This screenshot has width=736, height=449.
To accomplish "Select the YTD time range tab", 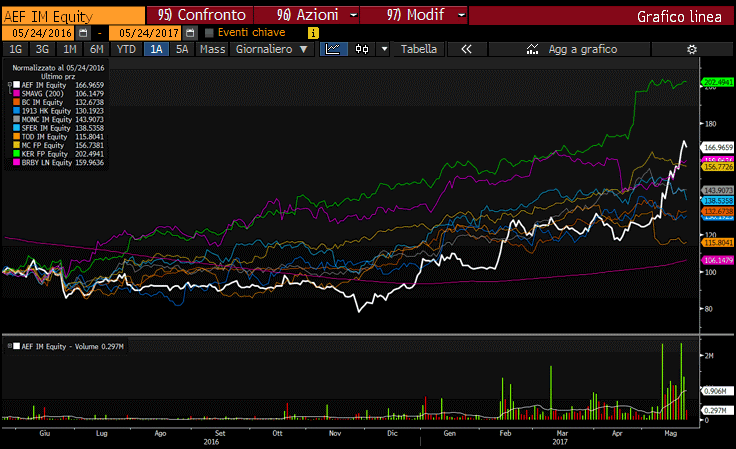I will (126, 49).
